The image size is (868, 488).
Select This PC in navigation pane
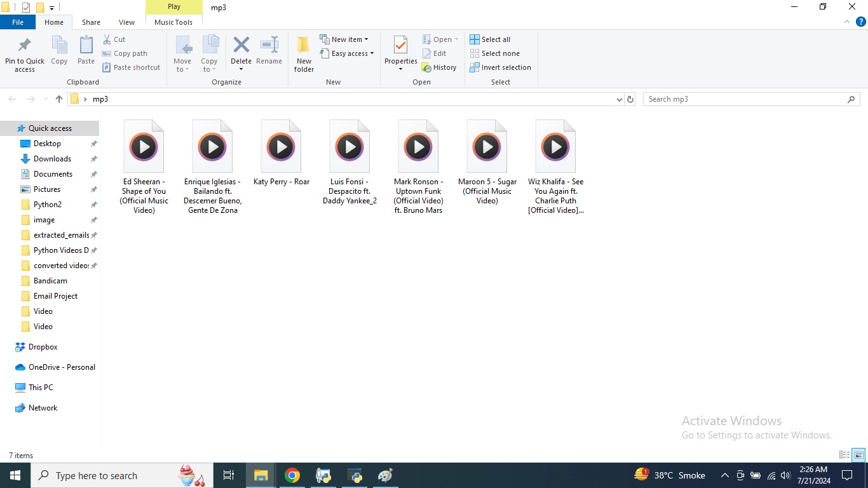tap(41, 388)
